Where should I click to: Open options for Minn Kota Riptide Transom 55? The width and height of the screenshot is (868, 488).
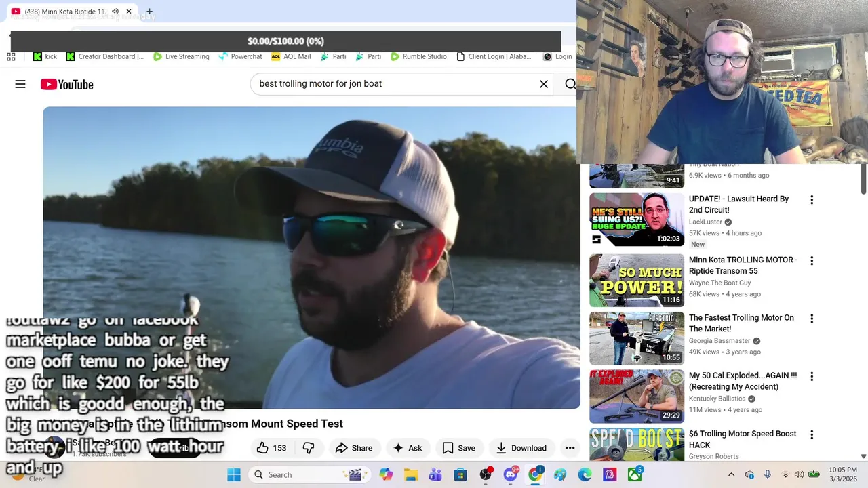pos(812,261)
